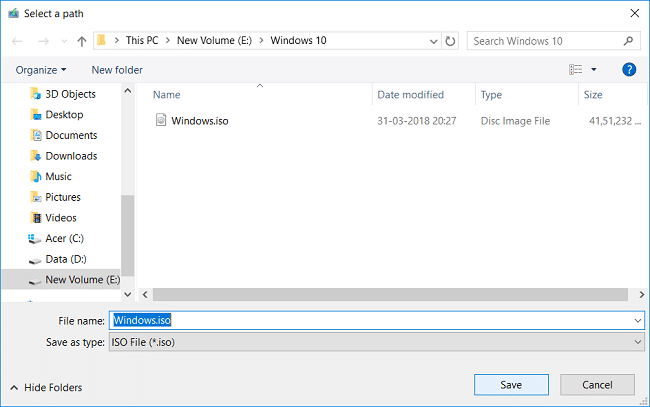The height and width of the screenshot is (407, 650).
Task: Sort by the Name column header
Action: pyautogui.click(x=167, y=95)
